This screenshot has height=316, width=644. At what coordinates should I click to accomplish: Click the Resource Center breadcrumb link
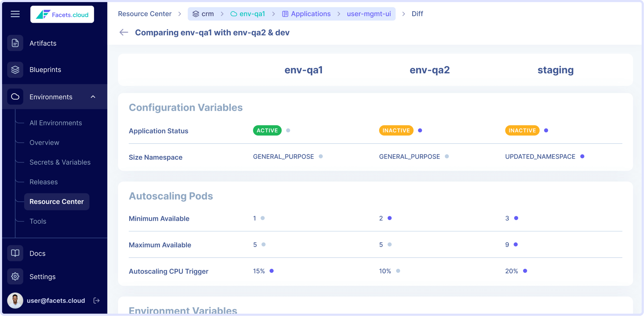(145, 14)
